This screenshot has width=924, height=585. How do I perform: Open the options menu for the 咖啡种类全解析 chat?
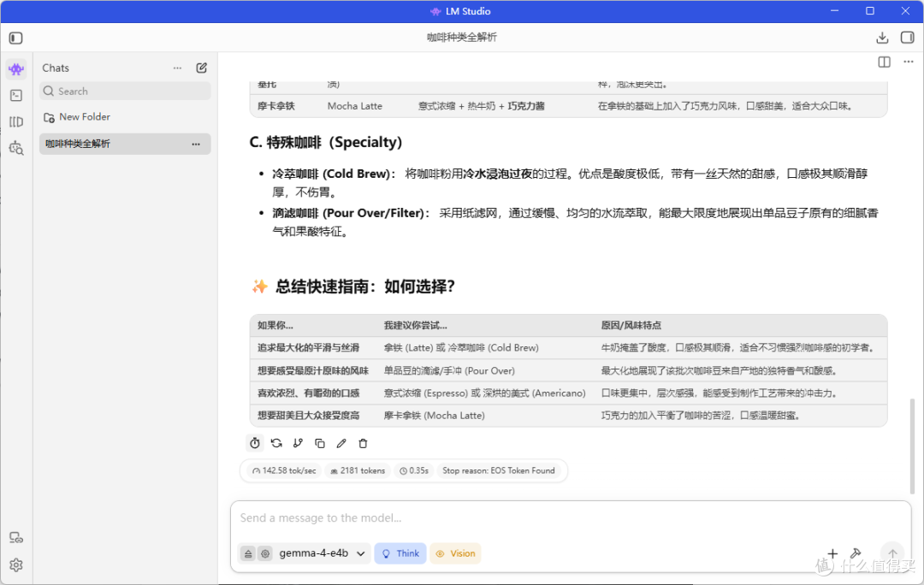(196, 145)
